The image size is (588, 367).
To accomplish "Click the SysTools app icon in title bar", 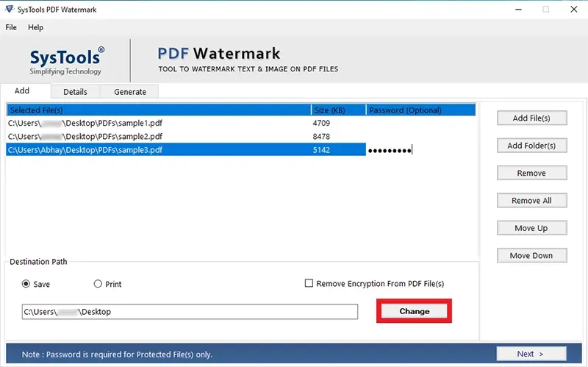I will 9,9.
